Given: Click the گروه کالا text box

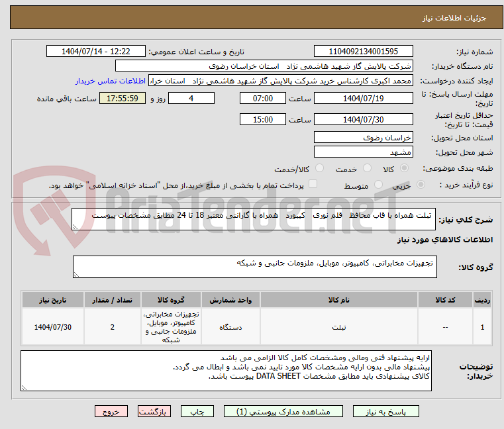Looking at the screenshot, I should pyautogui.click(x=254, y=267).
